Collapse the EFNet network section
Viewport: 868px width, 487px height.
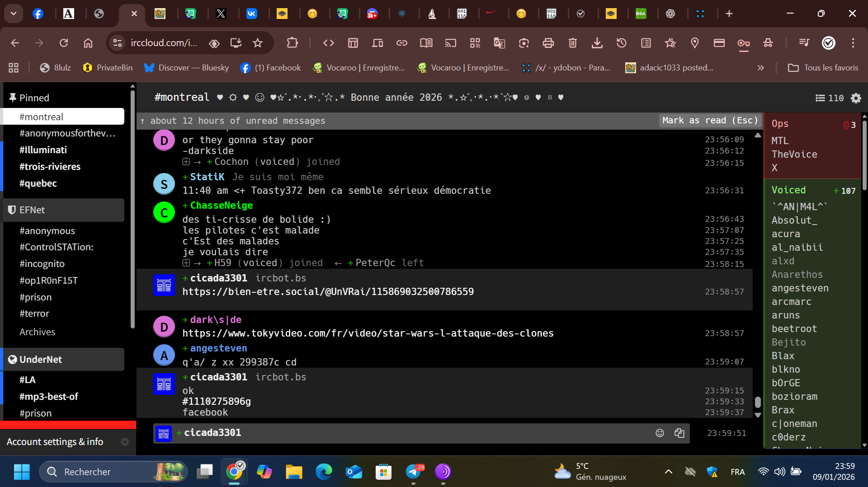tap(64, 210)
